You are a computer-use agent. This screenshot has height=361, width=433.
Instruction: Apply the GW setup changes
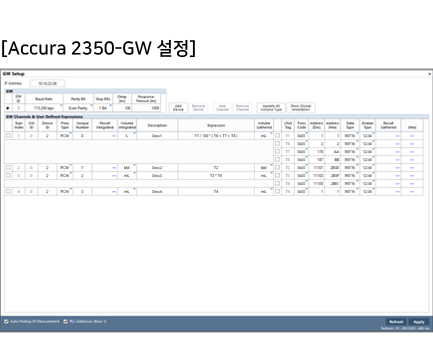(x=419, y=322)
